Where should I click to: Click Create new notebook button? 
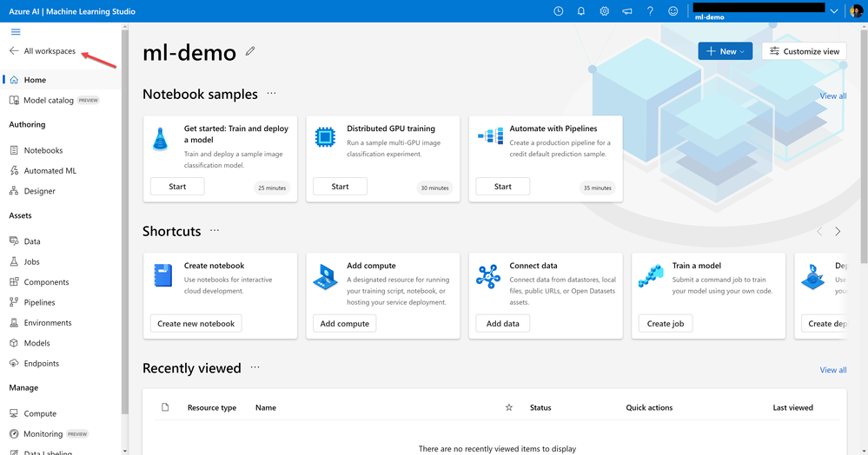coord(196,323)
